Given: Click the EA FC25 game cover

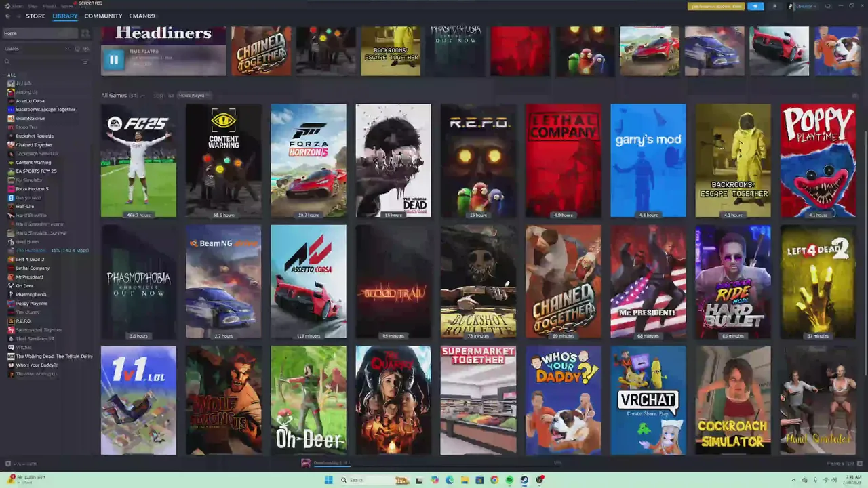Looking at the screenshot, I should 138,161.
